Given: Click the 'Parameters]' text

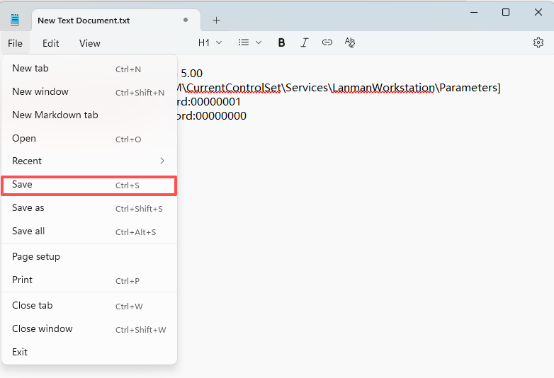Looking at the screenshot, I should 470,88.
